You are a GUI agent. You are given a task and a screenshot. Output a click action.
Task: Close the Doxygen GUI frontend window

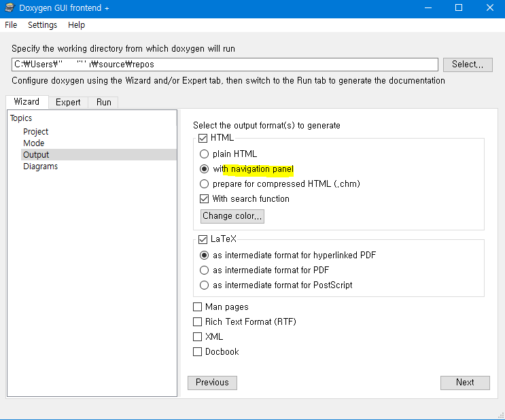point(490,7)
